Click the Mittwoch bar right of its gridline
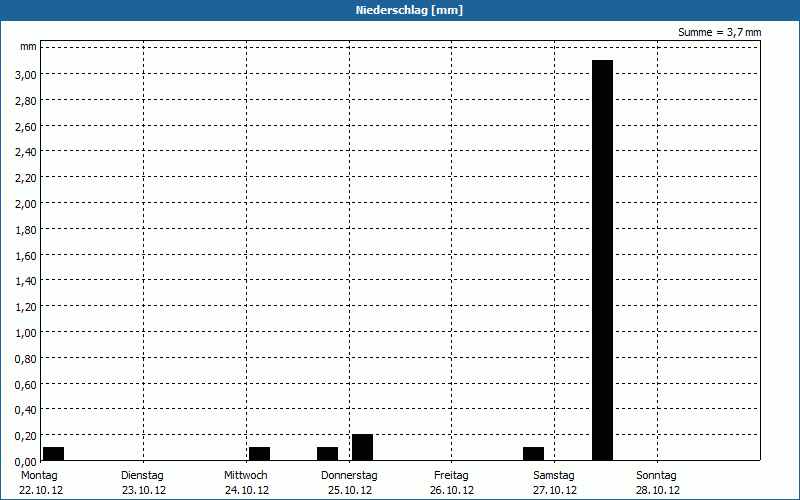 (259, 454)
